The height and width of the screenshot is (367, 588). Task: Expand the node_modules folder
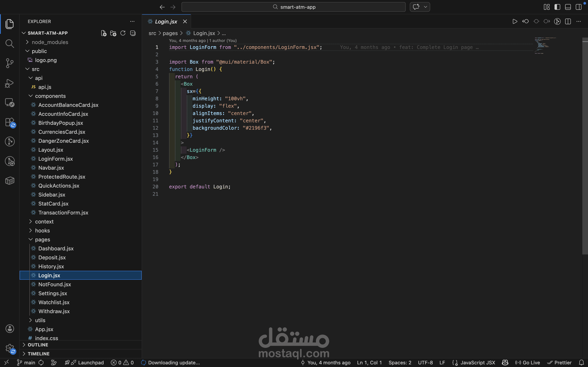(x=50, y=42)
